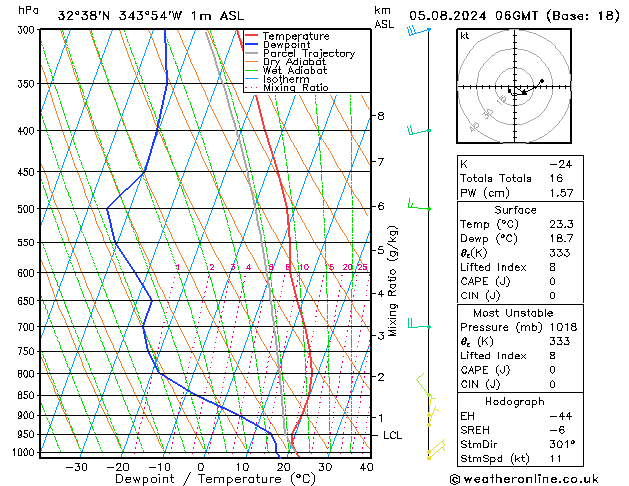Screen dimensions: 629x486
Task: Click the LCL label on right axis
Action: (x=393, y=436)
